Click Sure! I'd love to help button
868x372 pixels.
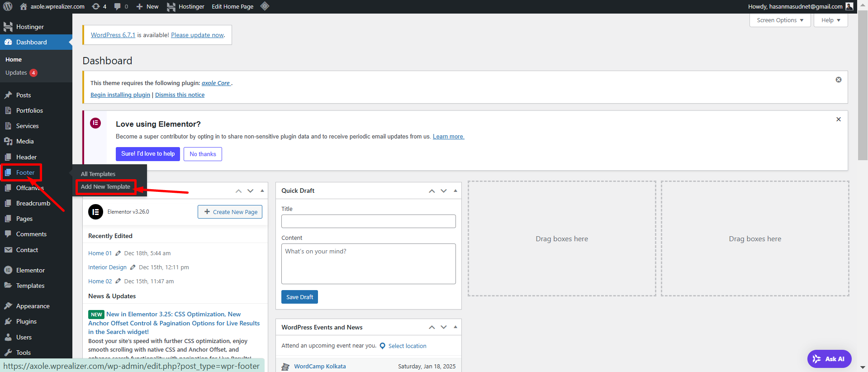click(148, 154)
